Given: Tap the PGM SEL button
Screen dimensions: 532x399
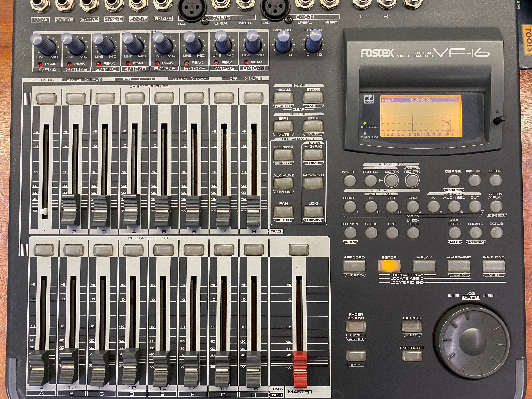Looking at the screenshot, I should (474, 180).
